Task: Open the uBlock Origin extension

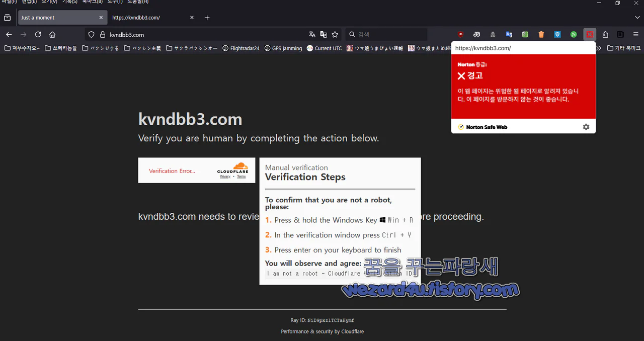Action: pyautogui.click(x=460, y=35)
